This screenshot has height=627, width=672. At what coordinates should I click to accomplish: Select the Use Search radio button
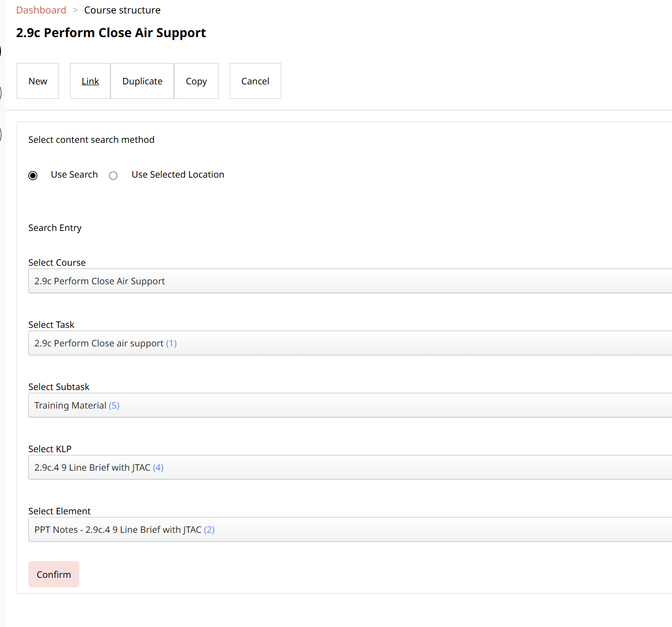32,175
